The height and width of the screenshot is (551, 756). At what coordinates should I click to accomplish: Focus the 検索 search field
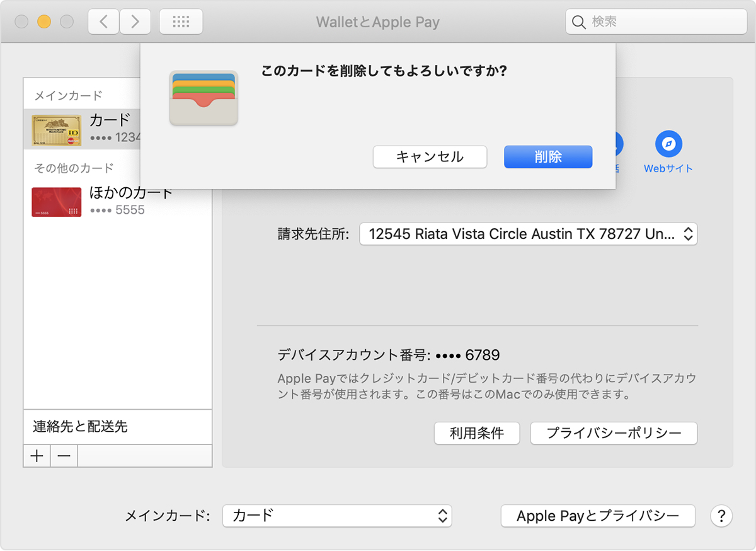[x=656, y=22]
